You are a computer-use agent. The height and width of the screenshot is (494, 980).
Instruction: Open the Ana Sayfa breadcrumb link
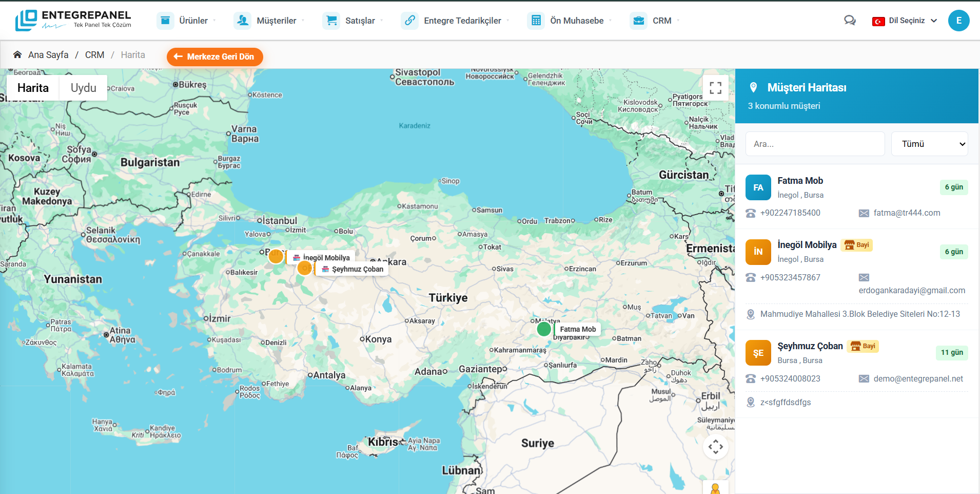[48, 54]
